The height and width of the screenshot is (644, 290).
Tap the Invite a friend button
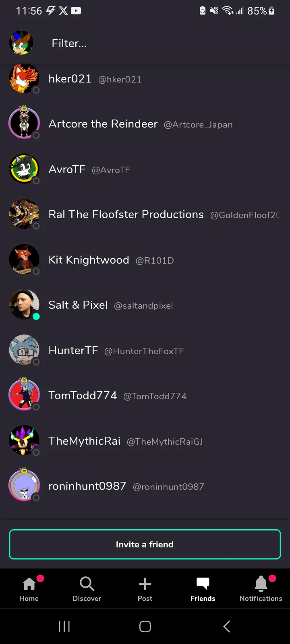pyautogui.click(x=145, y=545)
